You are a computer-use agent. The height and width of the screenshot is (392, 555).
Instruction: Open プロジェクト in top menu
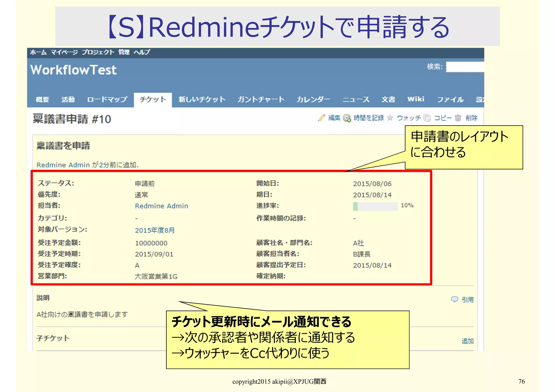point(98,52)
